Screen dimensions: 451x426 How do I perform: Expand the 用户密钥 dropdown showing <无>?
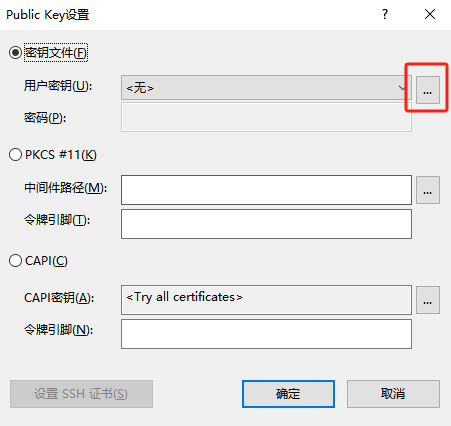(x=266, y=88)
